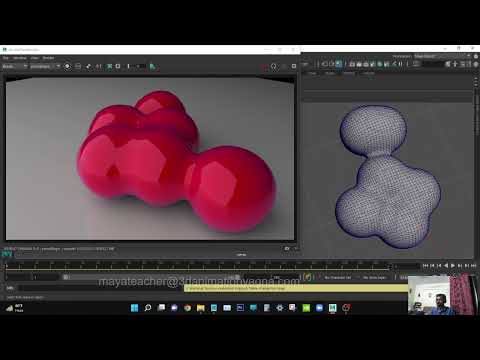Open the View menu in Arnold RenderView
This screenshot has width=480, height=360.
[x=34, y=58]
